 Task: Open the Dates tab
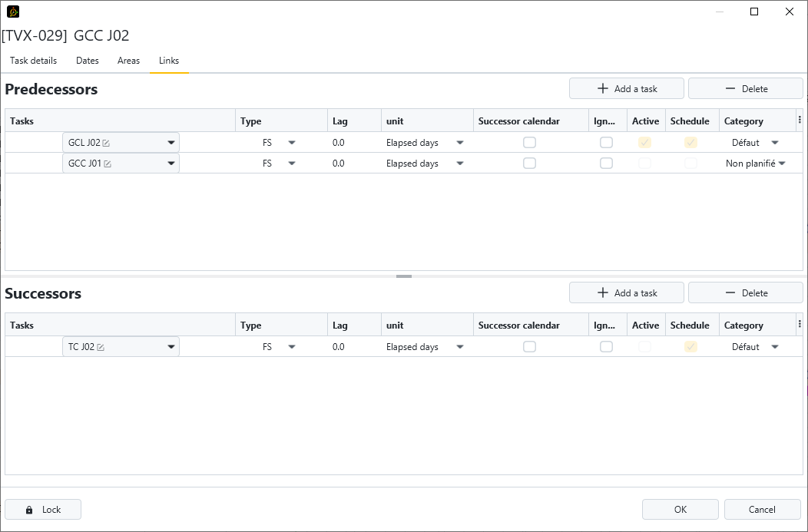point(88,61)
